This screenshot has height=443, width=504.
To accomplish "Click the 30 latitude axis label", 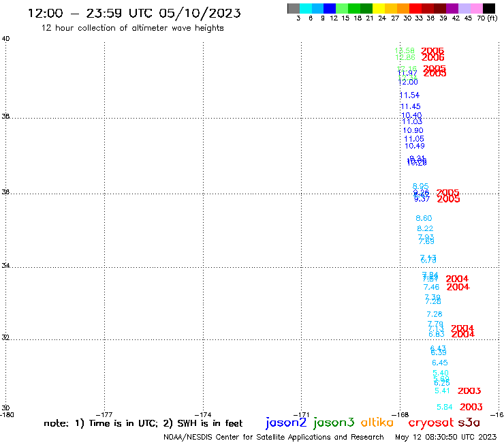I will [x=5, y=408].
